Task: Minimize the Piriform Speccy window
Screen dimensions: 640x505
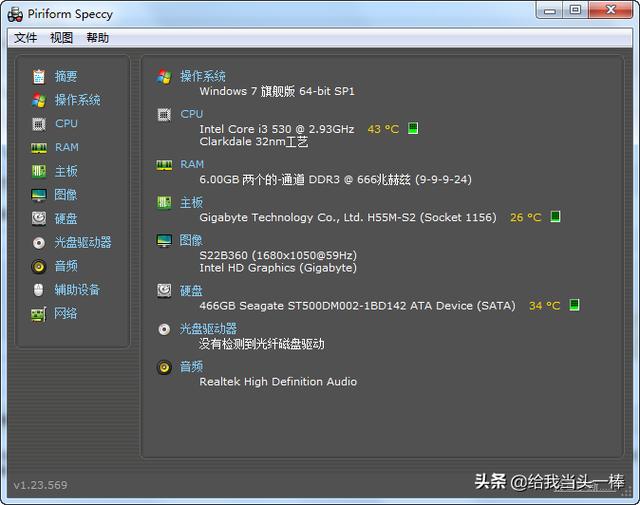Action: coord(549,10)
